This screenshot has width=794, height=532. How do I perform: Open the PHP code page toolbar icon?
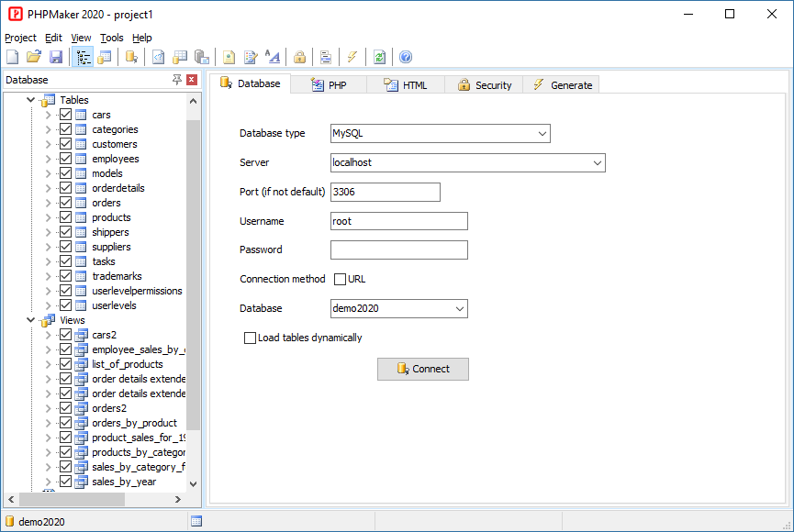point(158,57)
